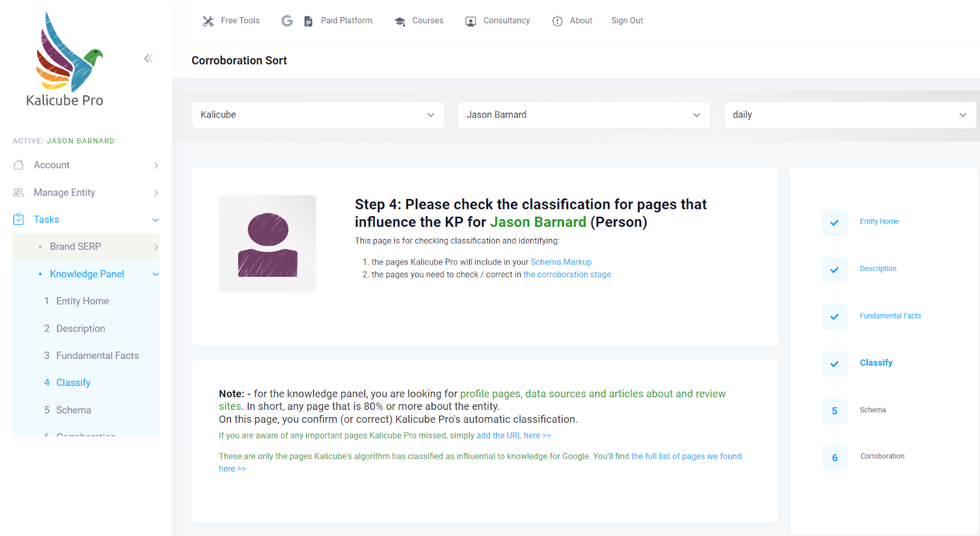This screenshot has width=980, height=536.
Task: Click the Kalicube Pro bird logo
Action: click(x=65, y=59)
